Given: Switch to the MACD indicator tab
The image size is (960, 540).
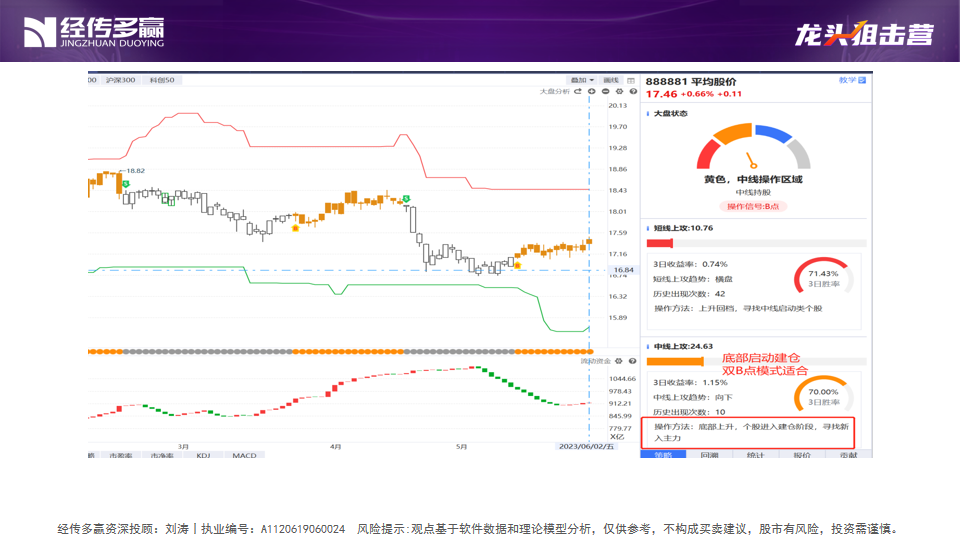Looking at the screenshot, I should click(x=244, y=456).
